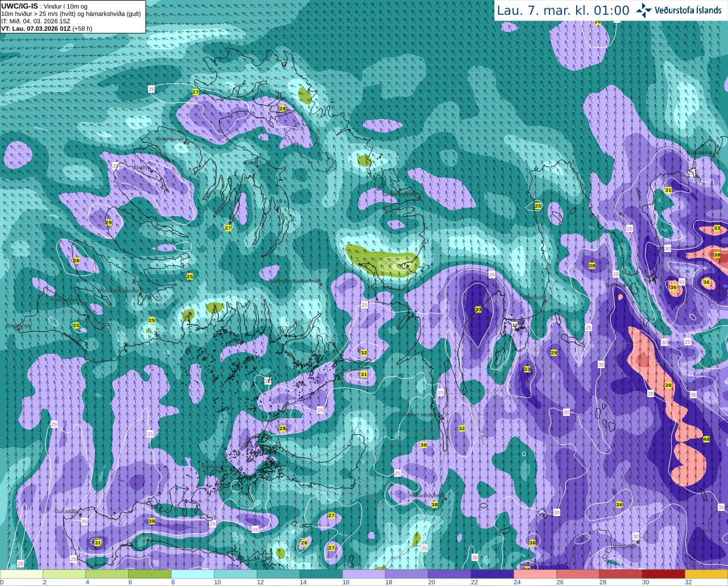Viewport: 728px width, 586px height.
Task: Click the yellow '39' gust marker
Action: pyautogui.click(x=668, y=386)
